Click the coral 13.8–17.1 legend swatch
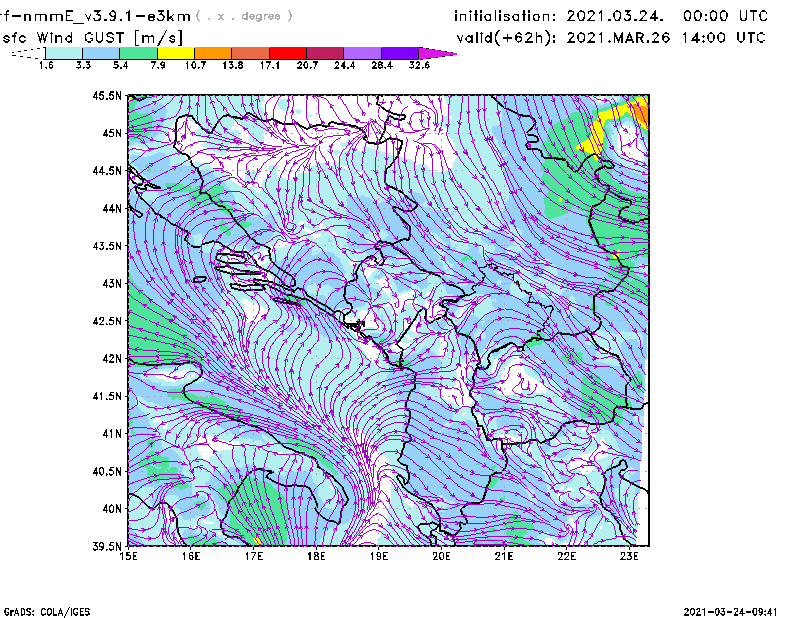Image resolution: width=800 pixels, height=618 pixels. tap(251, 53)
